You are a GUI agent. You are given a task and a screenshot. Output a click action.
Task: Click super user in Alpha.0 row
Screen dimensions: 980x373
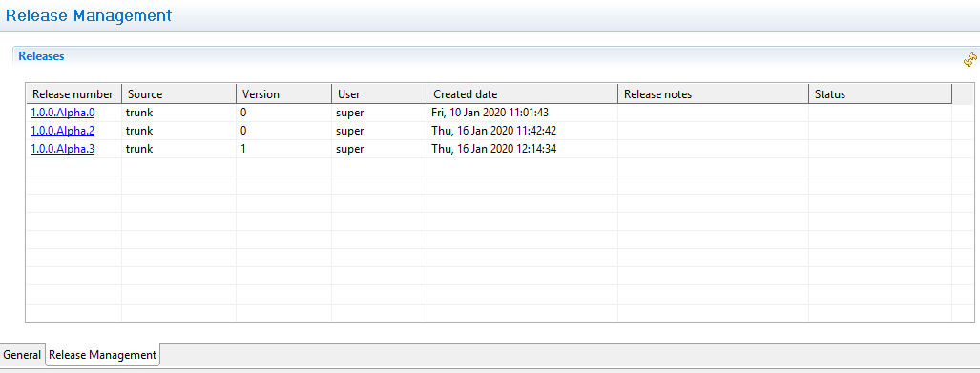point(349,113)
